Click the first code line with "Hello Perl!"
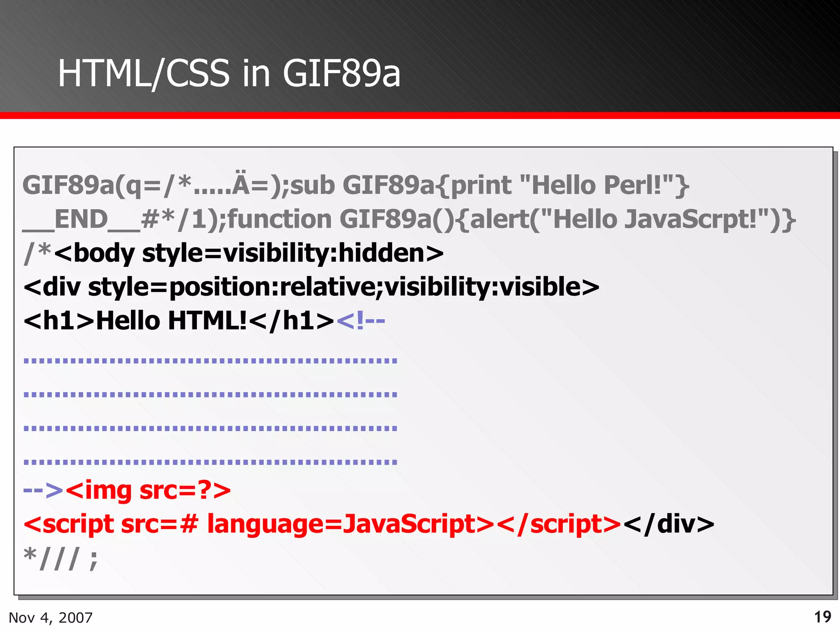The height and width of the screenshot is (630, 840). [356, 185]
